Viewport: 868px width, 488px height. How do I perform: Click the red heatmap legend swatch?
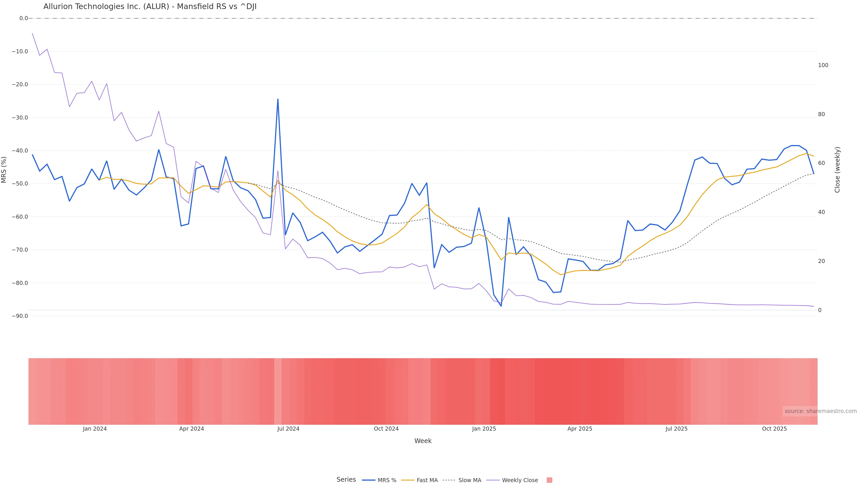[x=549, y=480]
